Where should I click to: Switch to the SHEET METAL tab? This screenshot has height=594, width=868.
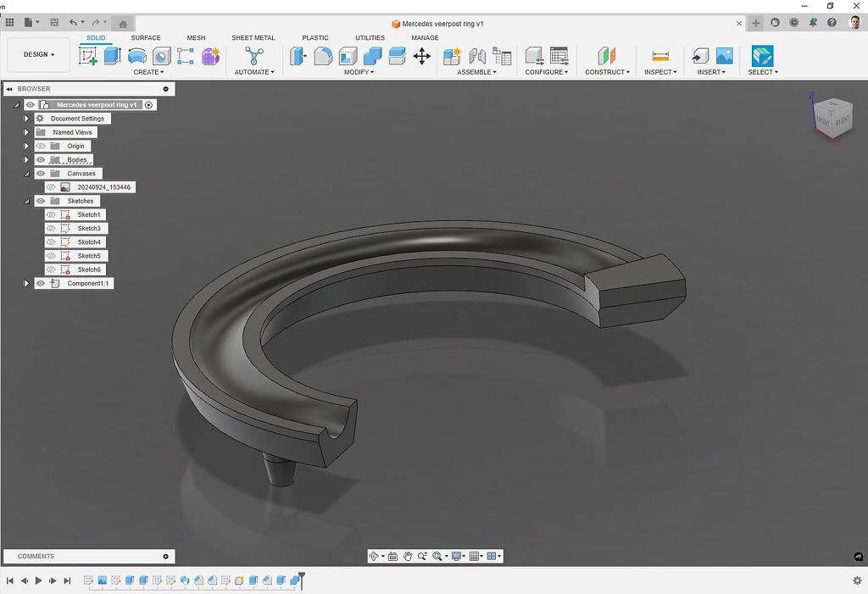253,37
